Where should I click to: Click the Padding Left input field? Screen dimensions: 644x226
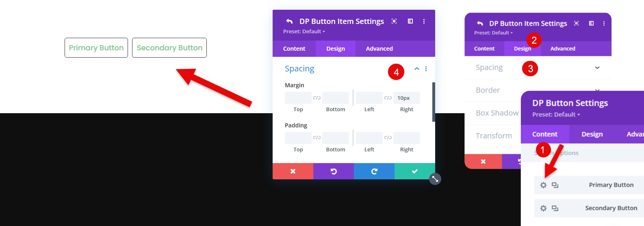(369, 138)
